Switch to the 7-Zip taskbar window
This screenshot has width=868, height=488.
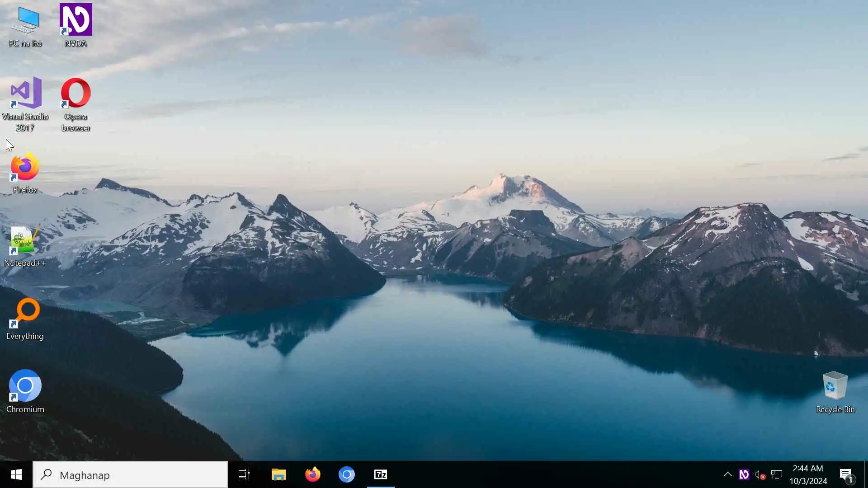[x=381, y=474]
